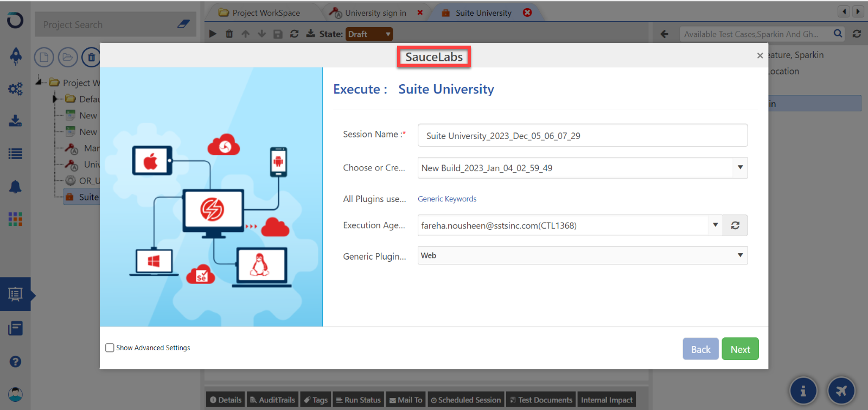Open the list icon in left sidebar
This screenshot has width=868, height=410.
coord(15,154)
